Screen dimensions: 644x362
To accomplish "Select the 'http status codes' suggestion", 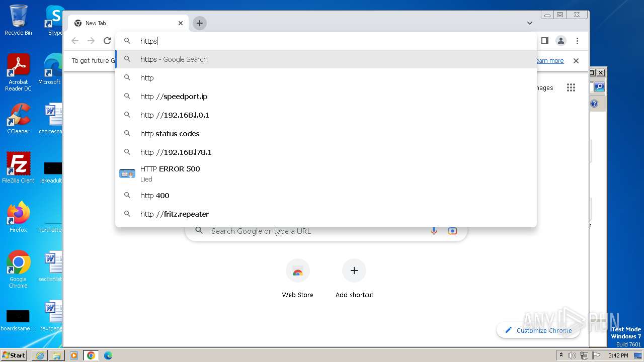I will coord(326,134).
